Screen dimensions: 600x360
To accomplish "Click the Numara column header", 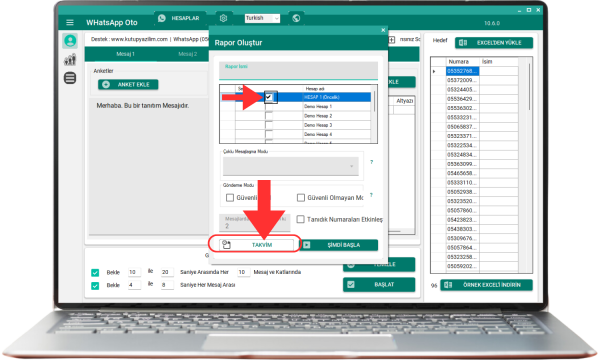I will pyautogui.click(x=462, y=62).
